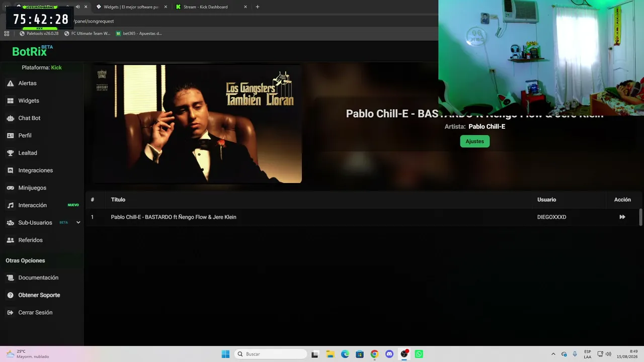Click the DIEGOXXXD user cell
Image resolution: width=644 pixels, height=362 pixels.
551,217
